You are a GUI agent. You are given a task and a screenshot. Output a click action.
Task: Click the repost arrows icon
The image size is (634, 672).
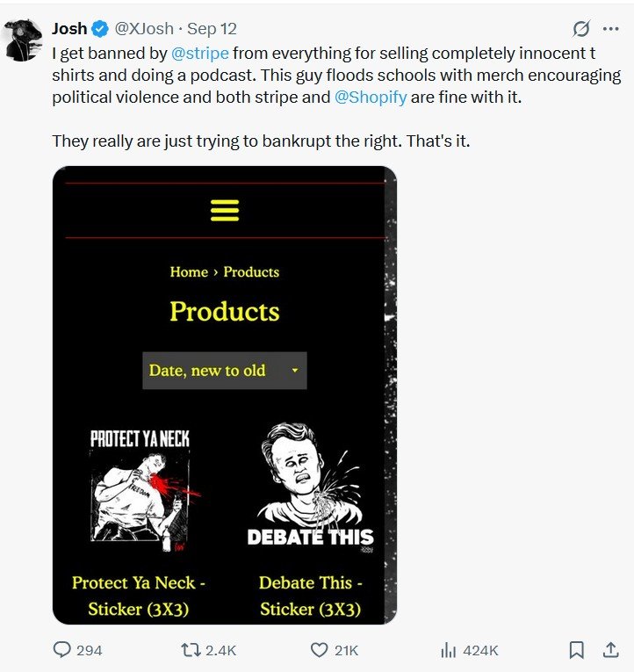click(190, 650)
